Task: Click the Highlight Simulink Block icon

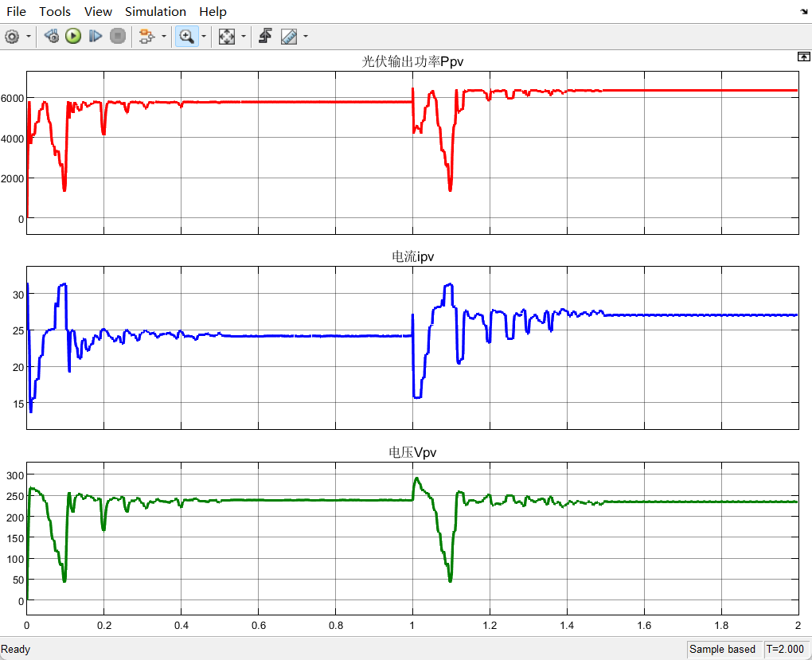Action: tap(146, 36)
